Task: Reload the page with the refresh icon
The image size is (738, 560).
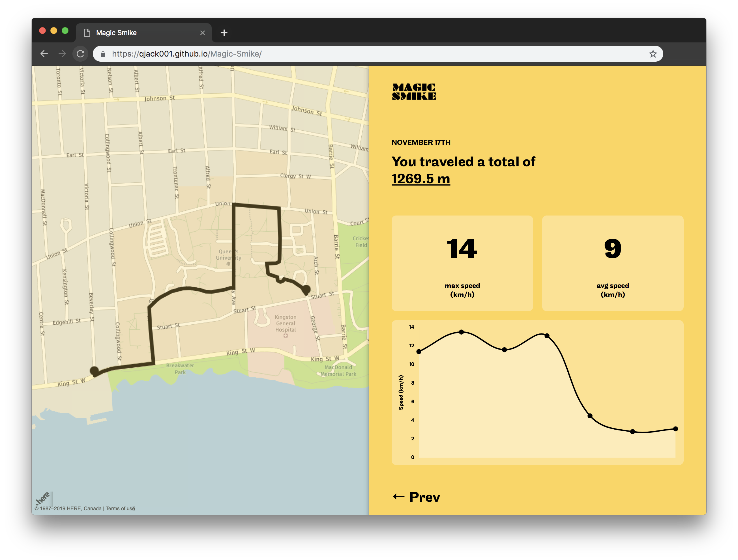Action: pyautogui.click(x=80, y=54)
